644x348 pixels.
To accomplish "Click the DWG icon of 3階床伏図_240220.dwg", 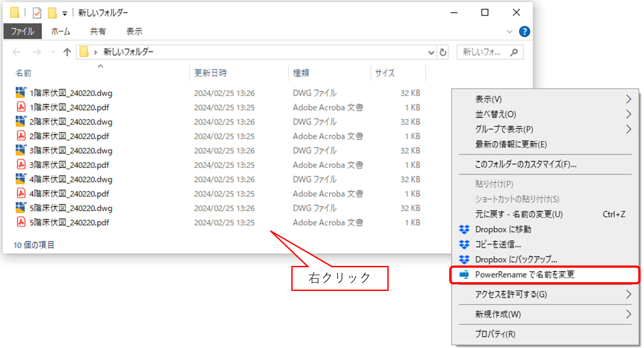I will pyautogui.click(x=21, y=151).
